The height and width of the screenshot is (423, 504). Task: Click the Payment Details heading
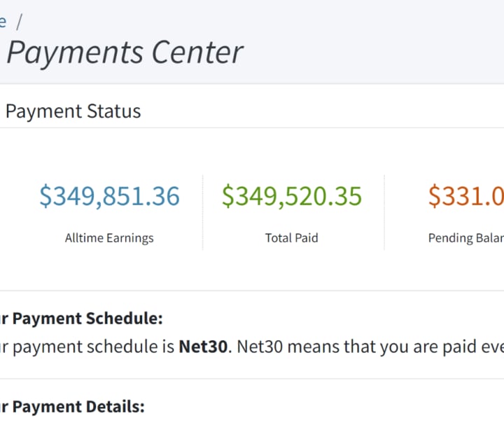[73, 406]
